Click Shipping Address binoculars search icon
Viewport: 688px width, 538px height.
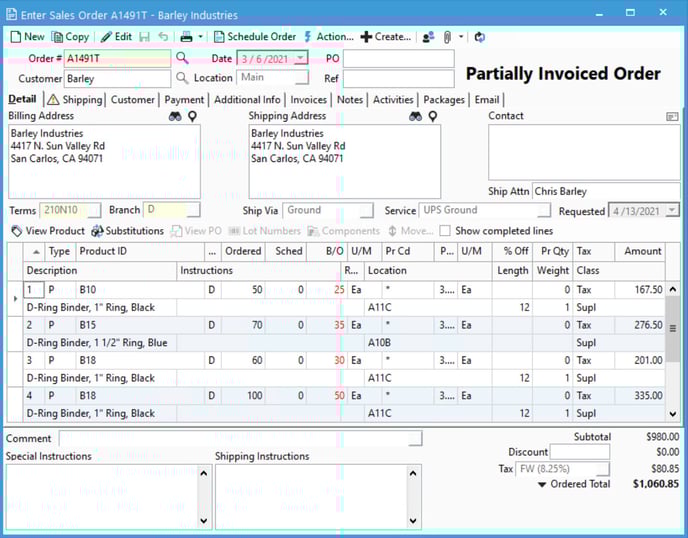(x=415, y=116)
